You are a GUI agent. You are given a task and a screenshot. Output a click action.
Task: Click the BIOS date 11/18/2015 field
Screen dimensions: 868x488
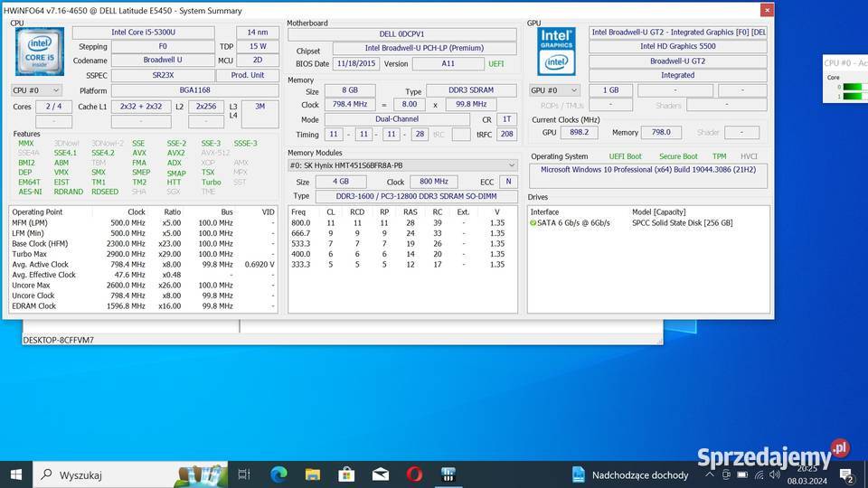pos(356,63)
